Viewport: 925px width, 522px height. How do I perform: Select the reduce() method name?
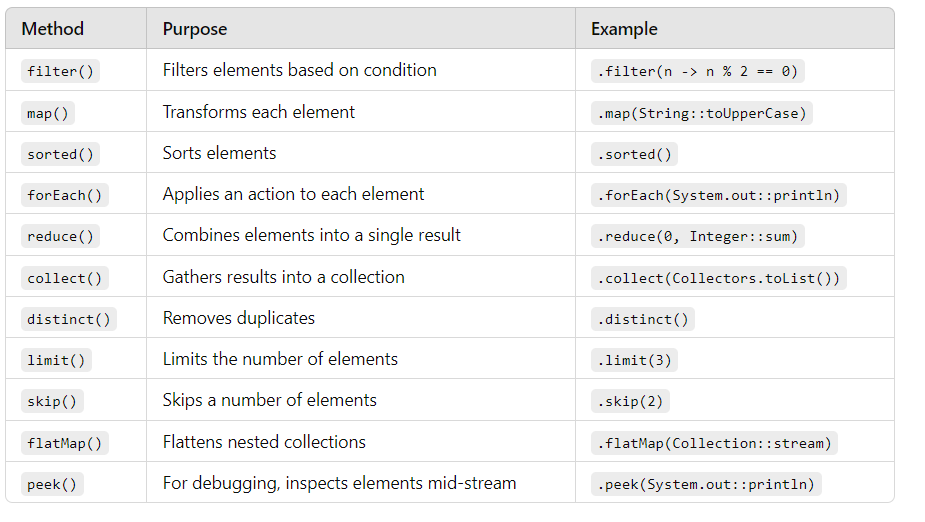60,236
